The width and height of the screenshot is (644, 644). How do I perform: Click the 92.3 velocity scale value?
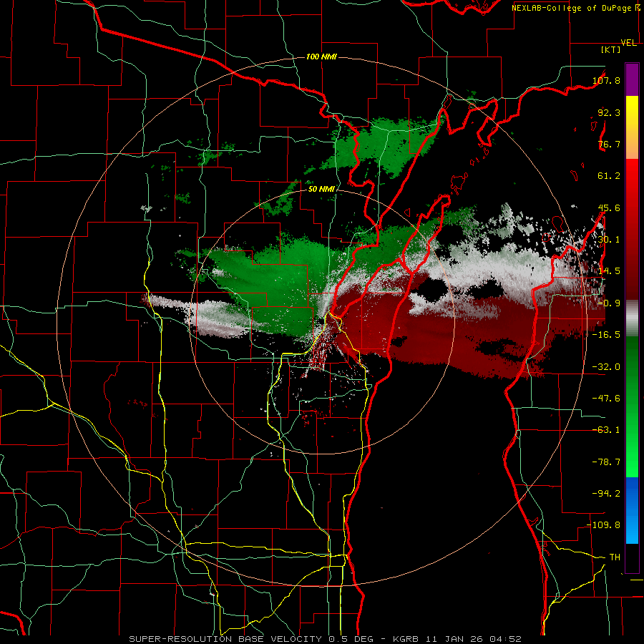coord(609,112)
